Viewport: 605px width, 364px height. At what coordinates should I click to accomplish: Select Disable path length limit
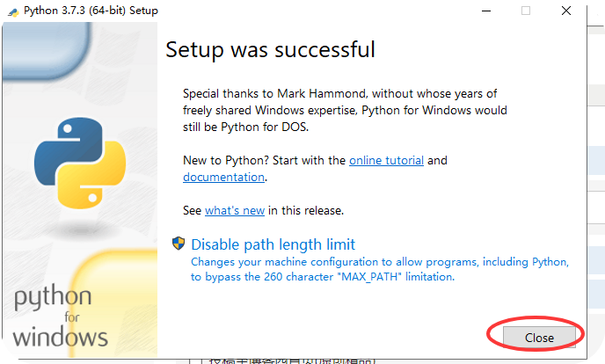(x=273, y=244)
